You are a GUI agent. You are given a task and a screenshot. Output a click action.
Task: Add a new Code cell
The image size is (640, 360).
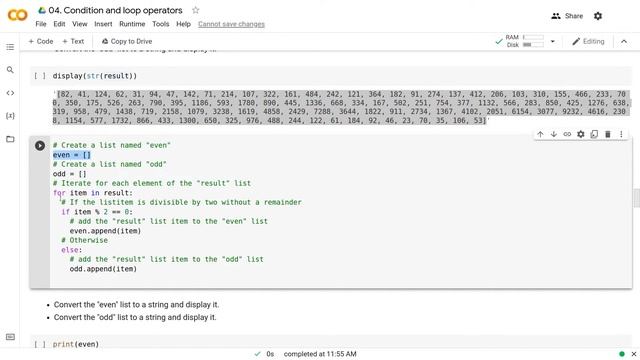pos(41,41)
